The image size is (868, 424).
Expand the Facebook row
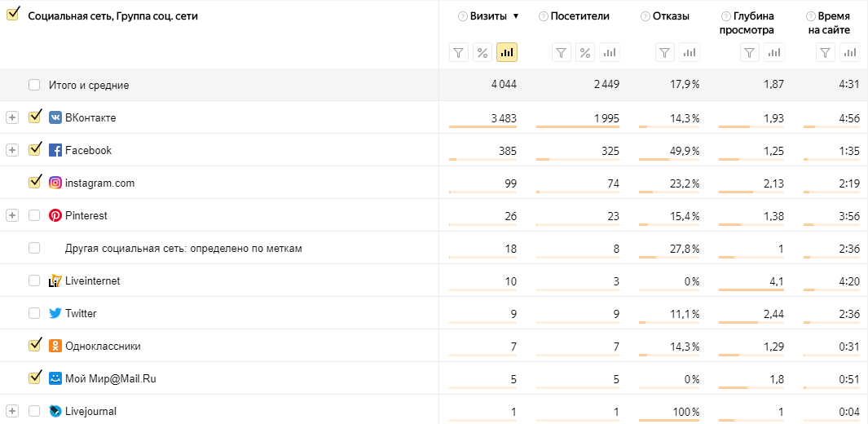[11, 150]
